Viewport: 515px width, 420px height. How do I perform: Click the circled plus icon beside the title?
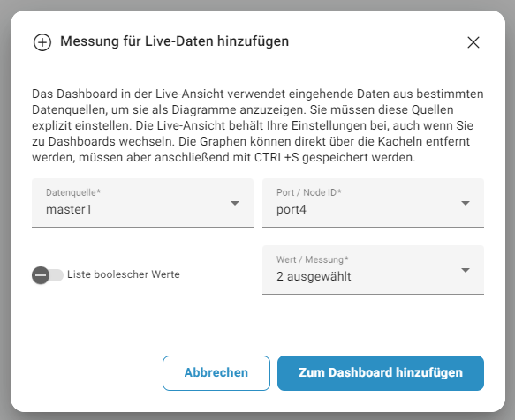[x=42, y=42]
